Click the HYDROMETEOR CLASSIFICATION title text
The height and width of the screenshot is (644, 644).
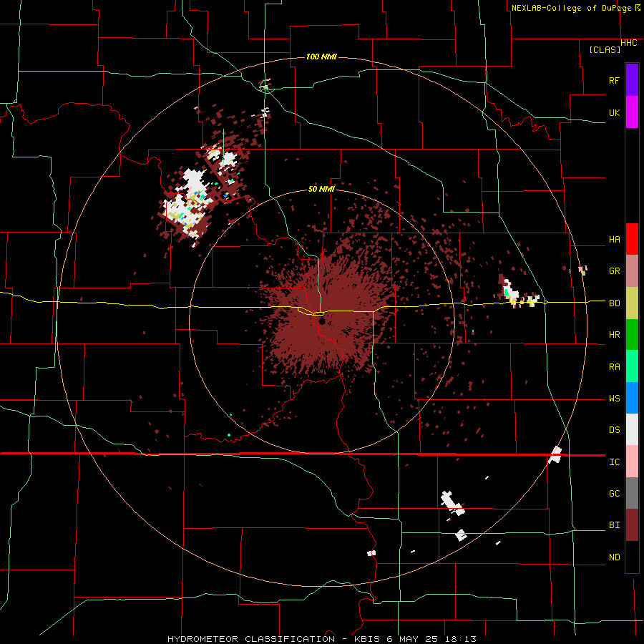pos(251,639)
